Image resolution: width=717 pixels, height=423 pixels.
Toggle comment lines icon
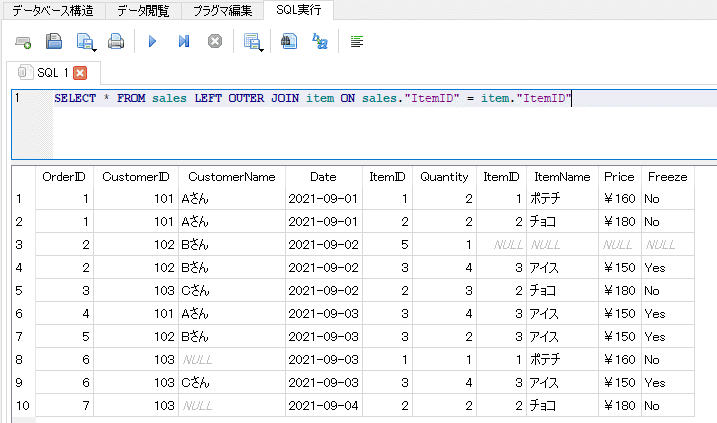[x=357, y=42]
